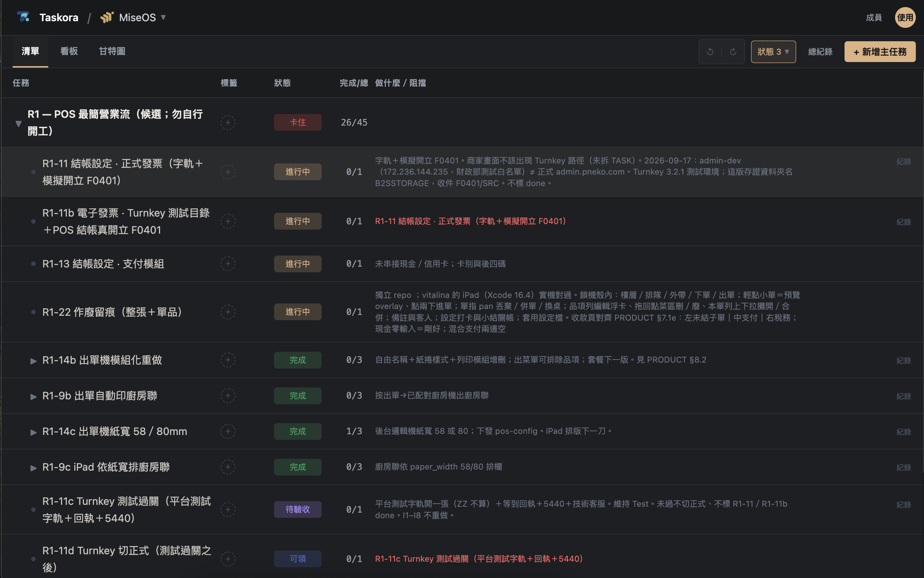The height and width of the screenshot is (578, 924).
Task: Click the undo arrow icon
Action: [710, 52]
